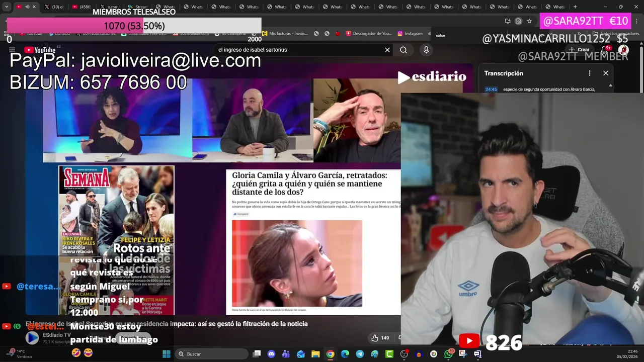This screenshot has height=362, width=644.
Task: Switch to Chrome on the taskbar
Action: click(x=330, y=354)
